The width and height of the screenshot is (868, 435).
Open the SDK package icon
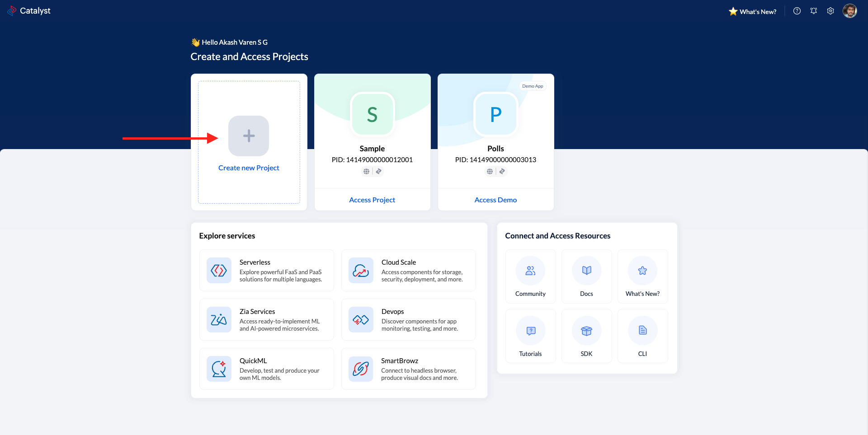click(x=586, y=331)
